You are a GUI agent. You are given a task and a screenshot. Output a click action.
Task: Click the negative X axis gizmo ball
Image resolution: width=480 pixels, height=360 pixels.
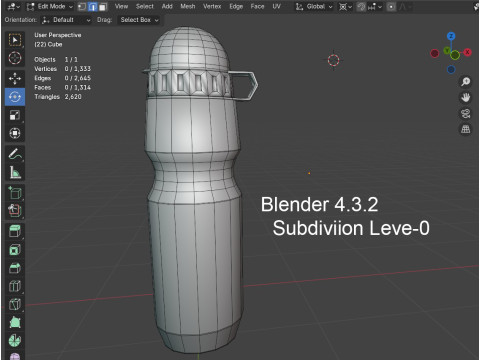click(435, 53)
